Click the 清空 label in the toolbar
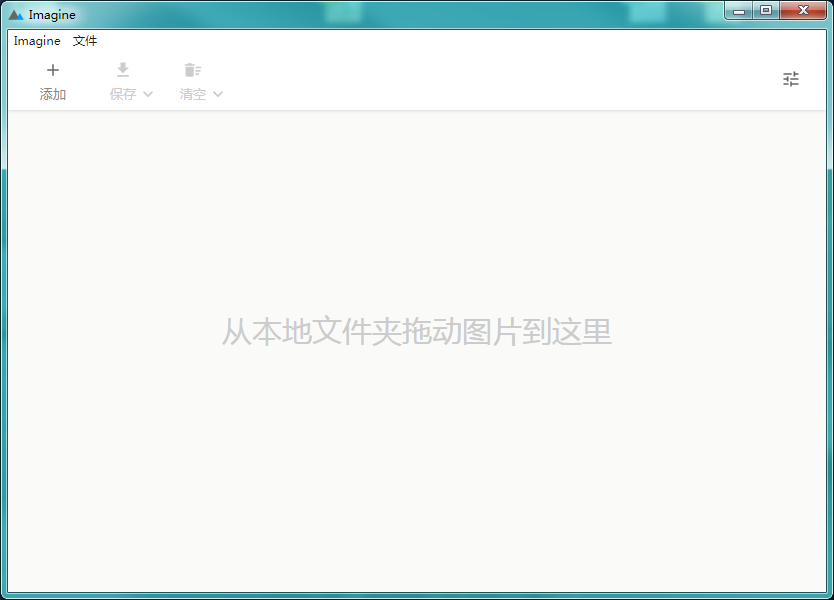This screenshot has width=834, height=600. [x=192, y=94]
